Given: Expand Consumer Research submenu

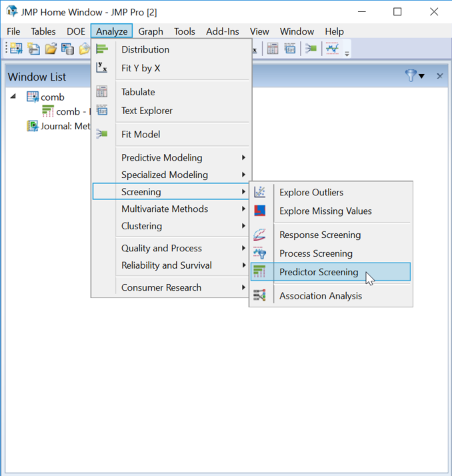Looking at the screenshot, I should point(172,287).
